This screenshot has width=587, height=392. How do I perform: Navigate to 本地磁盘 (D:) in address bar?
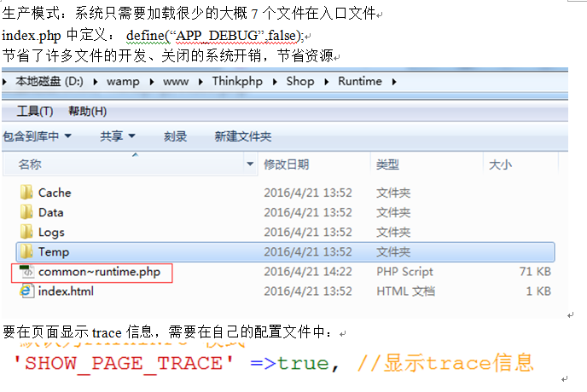pos(49,81)
